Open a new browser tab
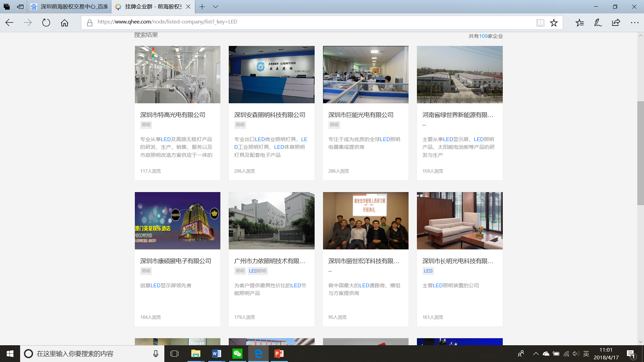 click(x=202, y=7)
